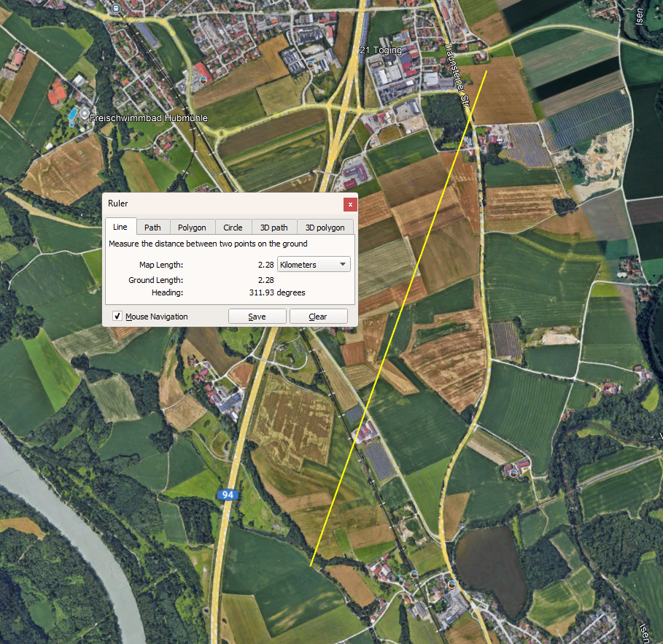Close the Ruler dialog
Image resolution: width=663 pixels, height=644 pixels.
tap(350, 204)
